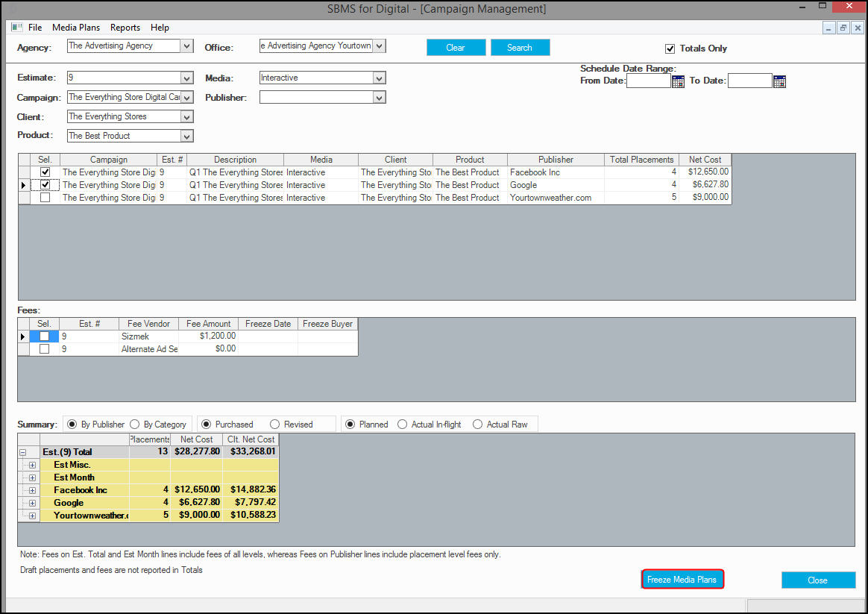Collapse the Est.(9) Total tree node

(x=22, y=452)
